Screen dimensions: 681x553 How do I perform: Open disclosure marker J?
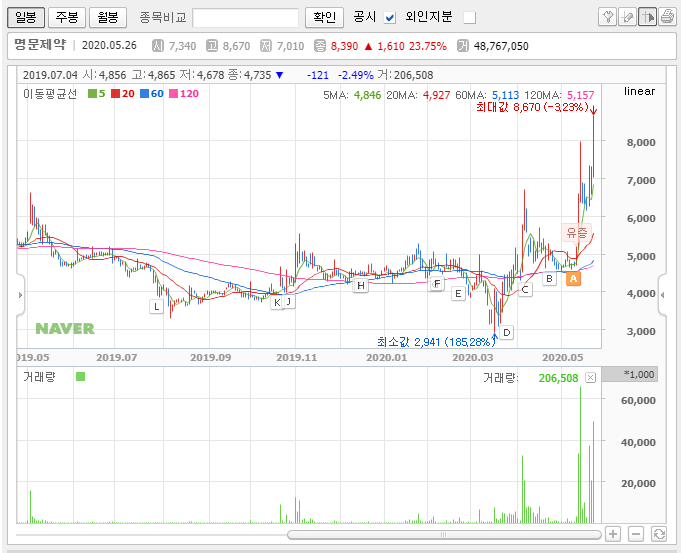pyautogui.click(x=289, y=301)
